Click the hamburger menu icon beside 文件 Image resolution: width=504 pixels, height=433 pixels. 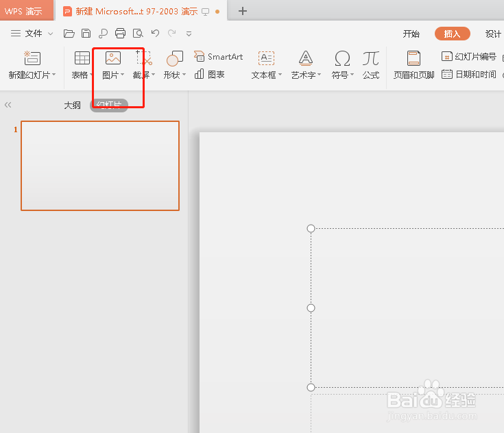[x=16, y=34]
